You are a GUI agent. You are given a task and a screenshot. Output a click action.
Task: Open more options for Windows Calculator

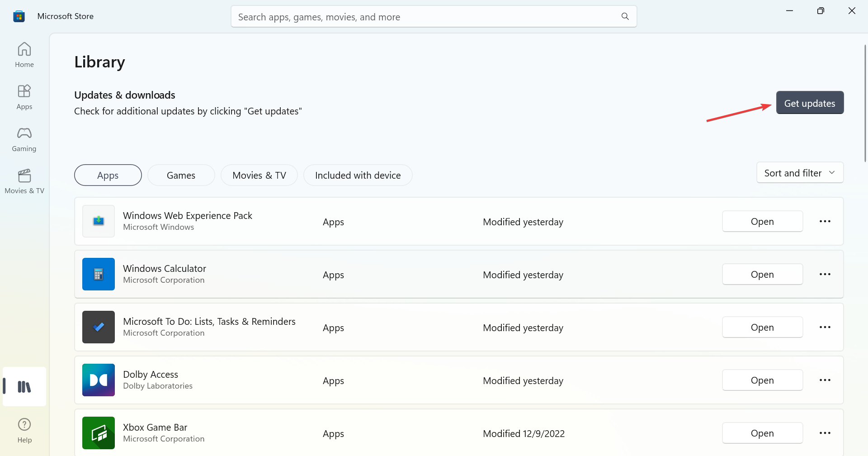point(825,274)
